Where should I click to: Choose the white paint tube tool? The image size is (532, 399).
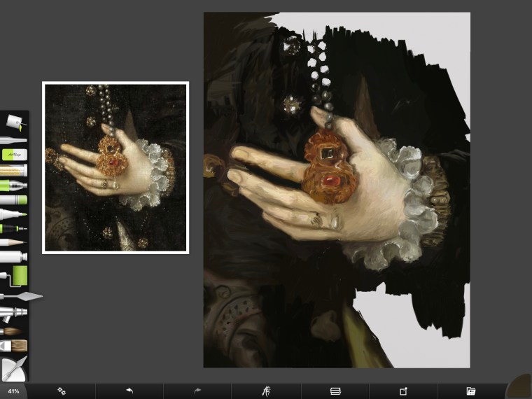coord(13,256)
